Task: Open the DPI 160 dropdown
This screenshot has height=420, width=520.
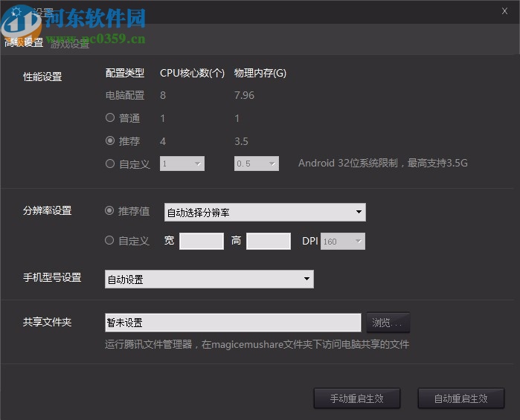Action: [x=343, y=242]
